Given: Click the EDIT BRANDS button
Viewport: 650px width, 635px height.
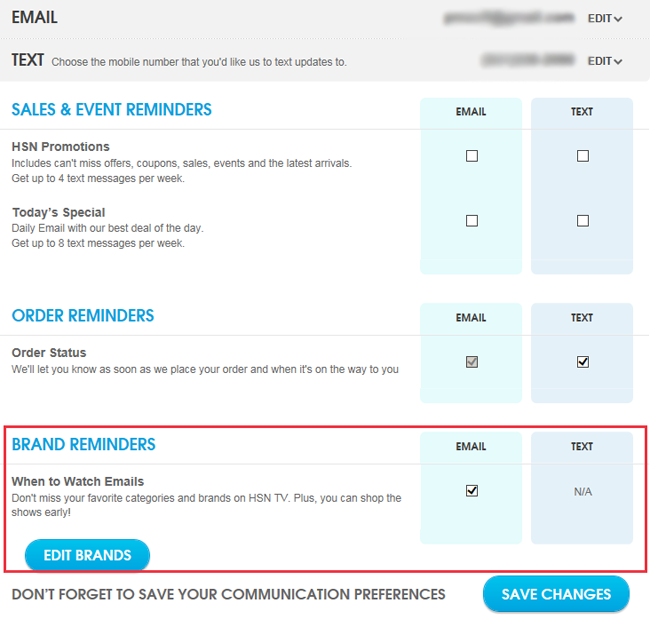Looking at the screenshot, I should [87, 555].
